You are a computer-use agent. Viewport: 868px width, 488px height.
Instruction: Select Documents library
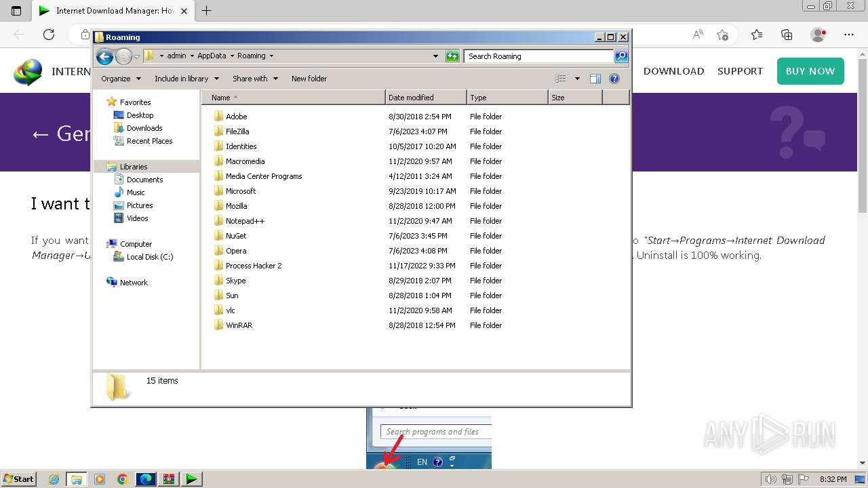(x=144, y=180)
